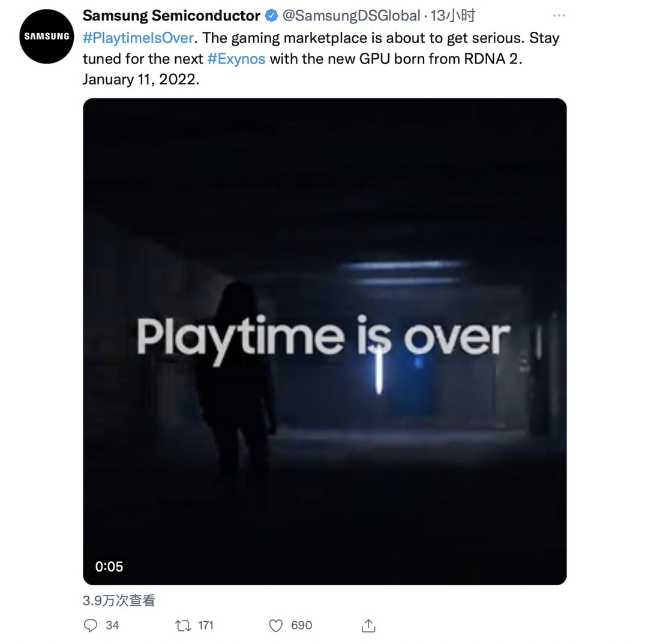
Task: Click the 0:05 video duration label
Action: pyautogui.click(x=109, y=566)
